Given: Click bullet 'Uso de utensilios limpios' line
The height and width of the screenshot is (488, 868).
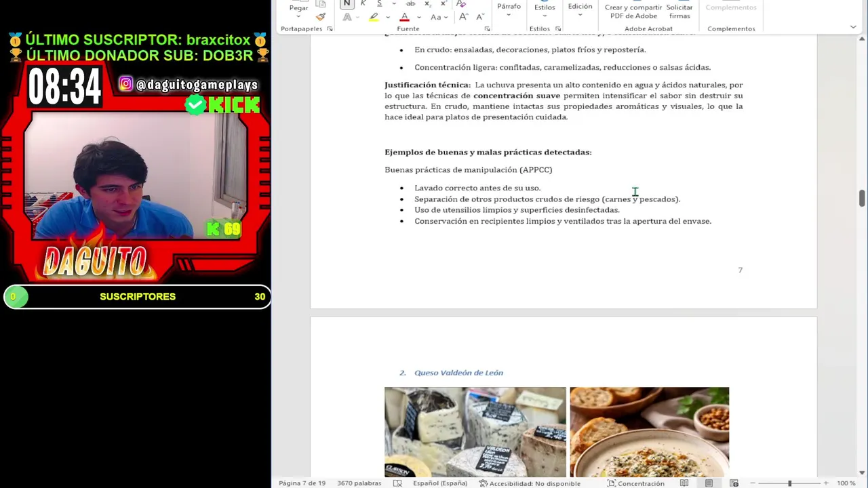Looking at the screenshot, I should 517,210.
